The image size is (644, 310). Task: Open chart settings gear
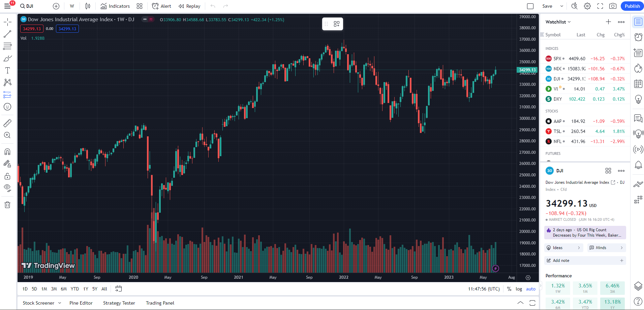[587, 6]
